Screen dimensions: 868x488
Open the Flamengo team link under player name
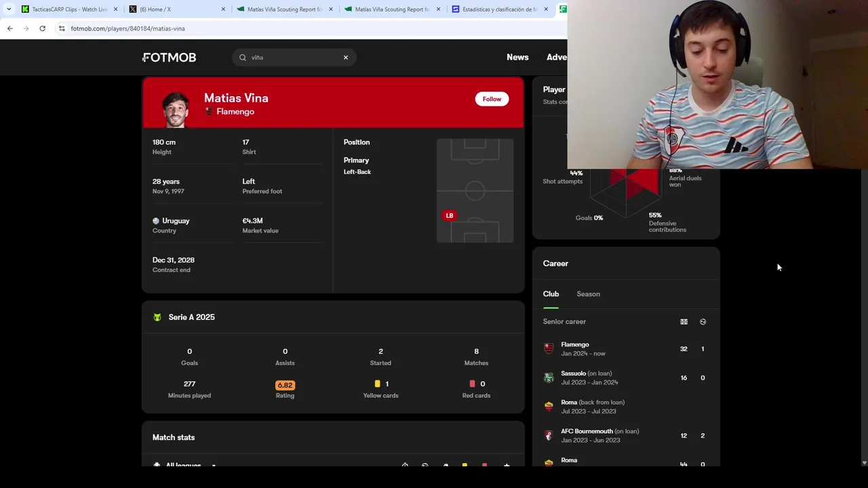tap(235, 112)
